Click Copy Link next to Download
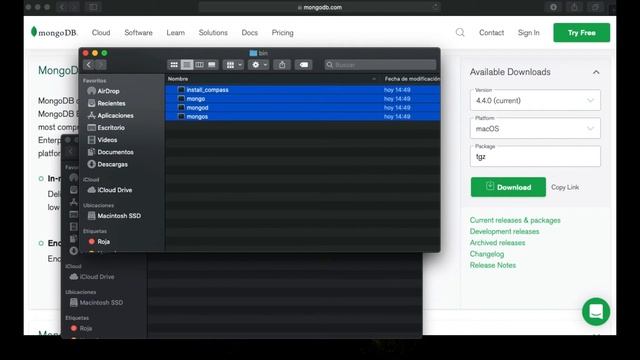 click(565, 187)
